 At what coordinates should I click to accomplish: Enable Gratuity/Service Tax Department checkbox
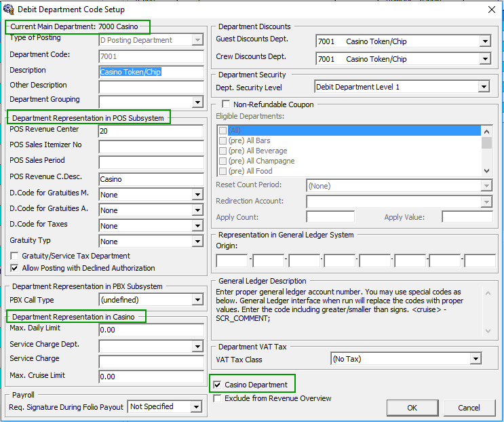pos(14,256)
